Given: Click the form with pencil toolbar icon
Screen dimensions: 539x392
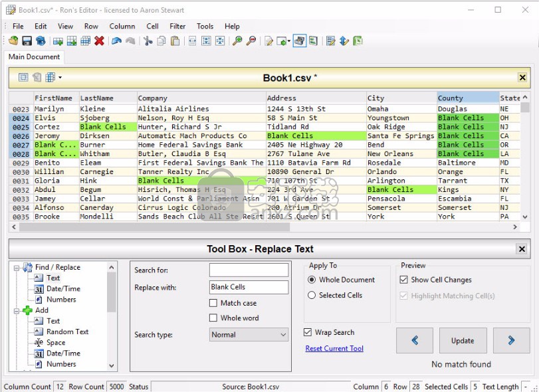Looking at the screenshot, I should coord(331,41).
